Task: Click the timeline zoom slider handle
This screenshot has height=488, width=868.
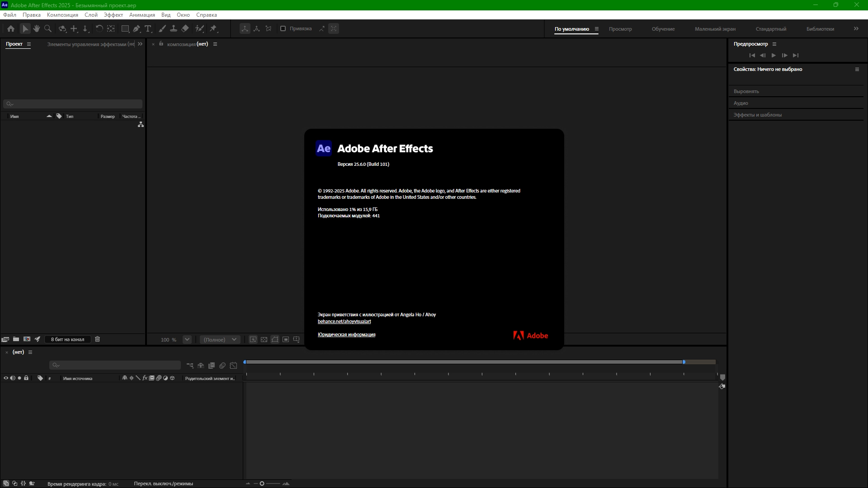Action: 262,483
